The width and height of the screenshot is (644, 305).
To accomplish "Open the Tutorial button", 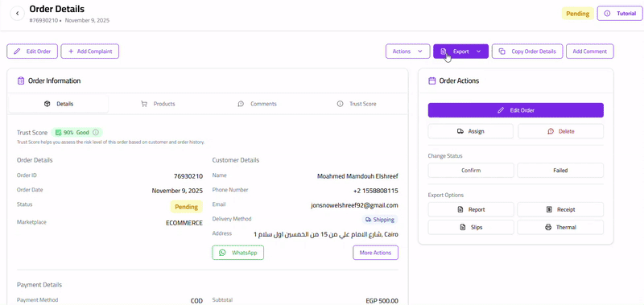I will [620, 14].
